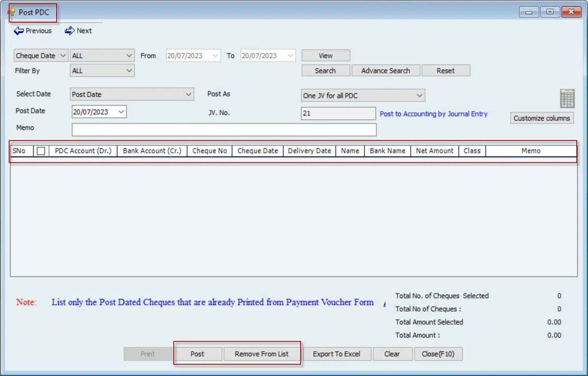
Task: Click Export To Excel button
Action: pos(336,354)
